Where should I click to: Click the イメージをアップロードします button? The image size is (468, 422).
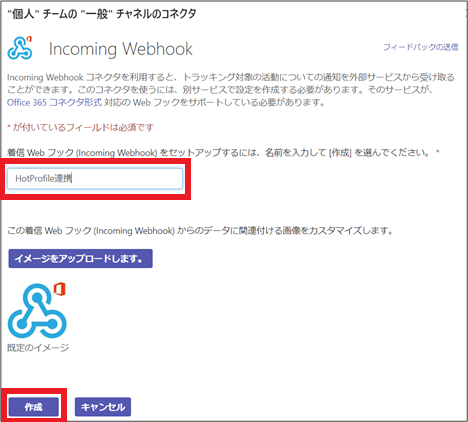click(x=80, y=258)
